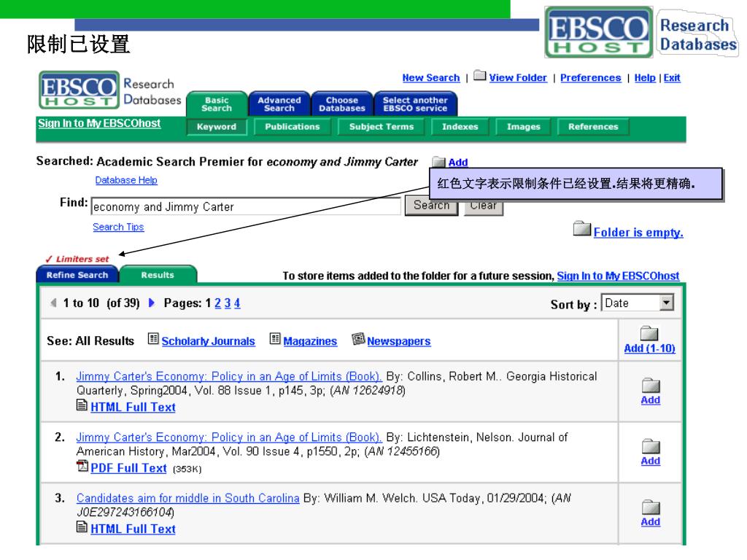Filter results by Newspapers link

[399, 341]
